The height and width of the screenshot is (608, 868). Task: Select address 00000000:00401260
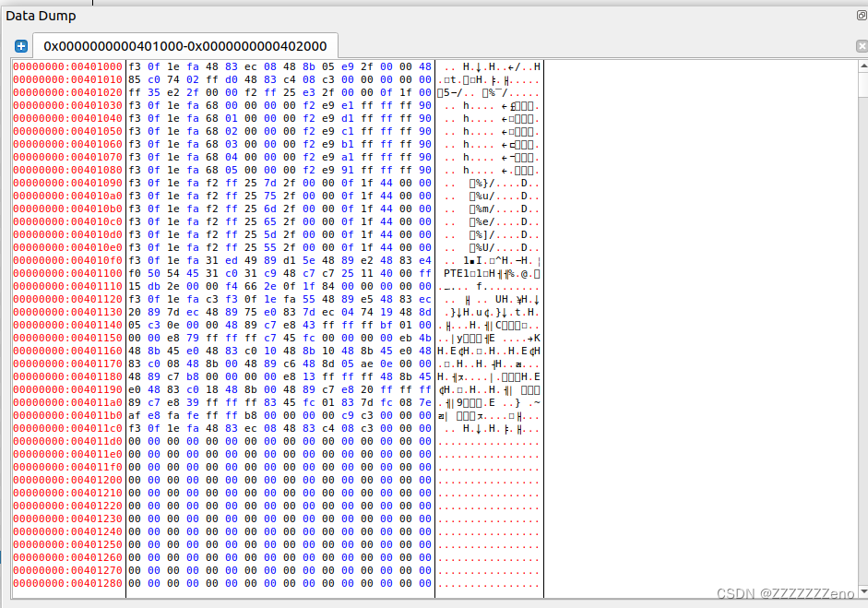coord(67,557)
